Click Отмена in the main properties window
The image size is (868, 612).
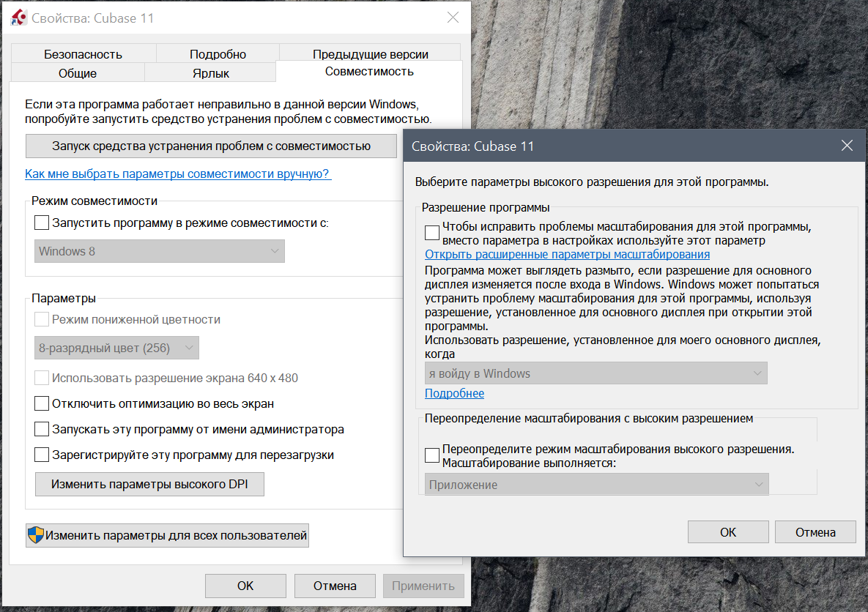coord(335,586)
